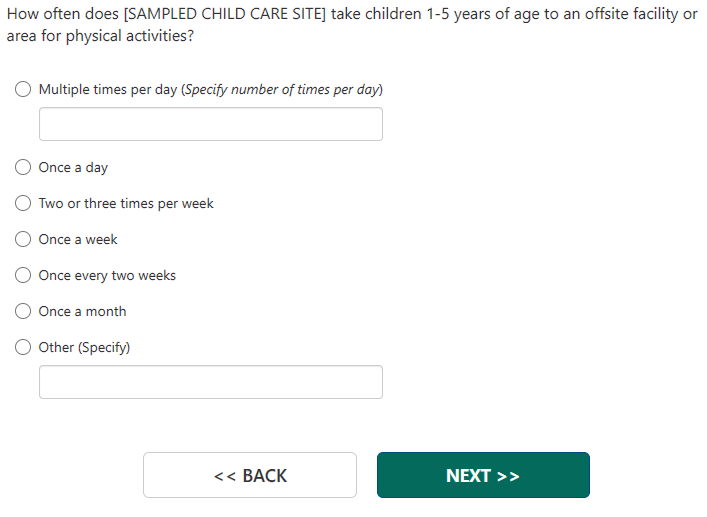Click the 'Once a week' label text
The width and height of the screenshot is (707, 517).
tap(78, 239)
